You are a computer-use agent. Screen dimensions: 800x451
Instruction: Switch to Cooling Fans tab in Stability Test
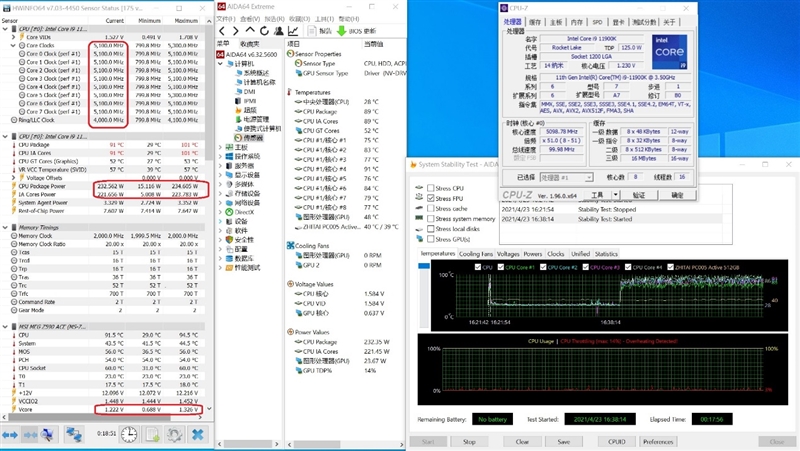476,254
